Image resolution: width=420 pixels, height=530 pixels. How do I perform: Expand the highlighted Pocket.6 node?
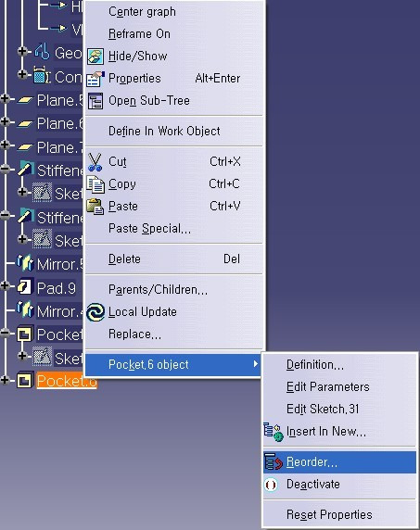coord(5,380)
